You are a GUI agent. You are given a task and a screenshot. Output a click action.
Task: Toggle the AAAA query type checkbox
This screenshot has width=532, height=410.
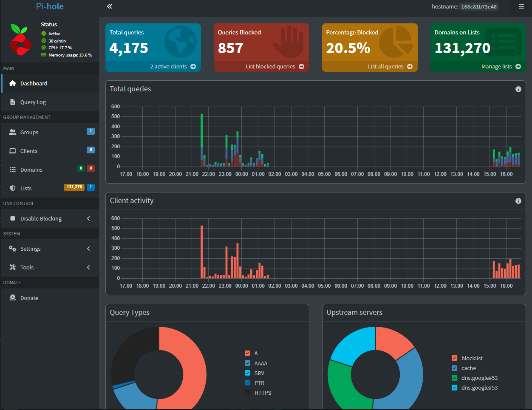coord(248,363)
